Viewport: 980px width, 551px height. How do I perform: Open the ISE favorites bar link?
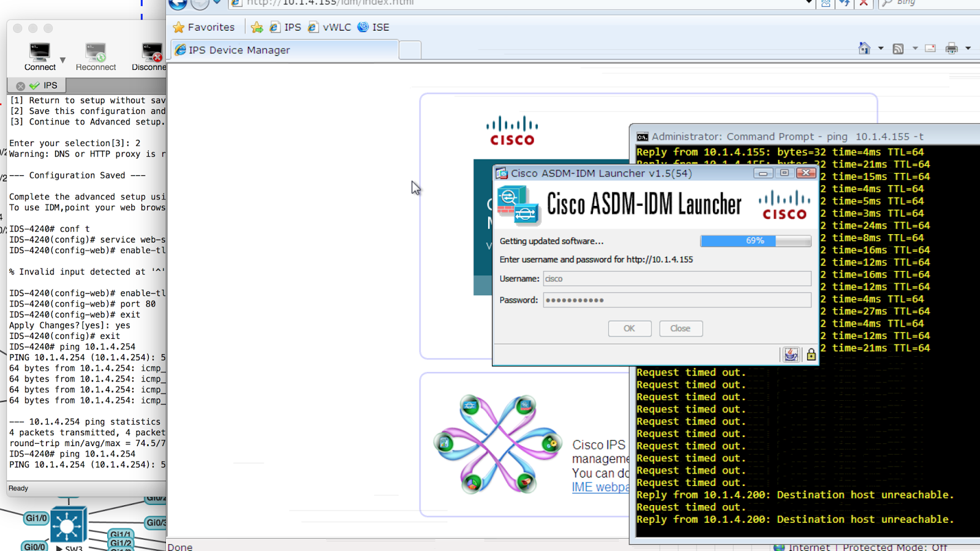tap(373, 27)
